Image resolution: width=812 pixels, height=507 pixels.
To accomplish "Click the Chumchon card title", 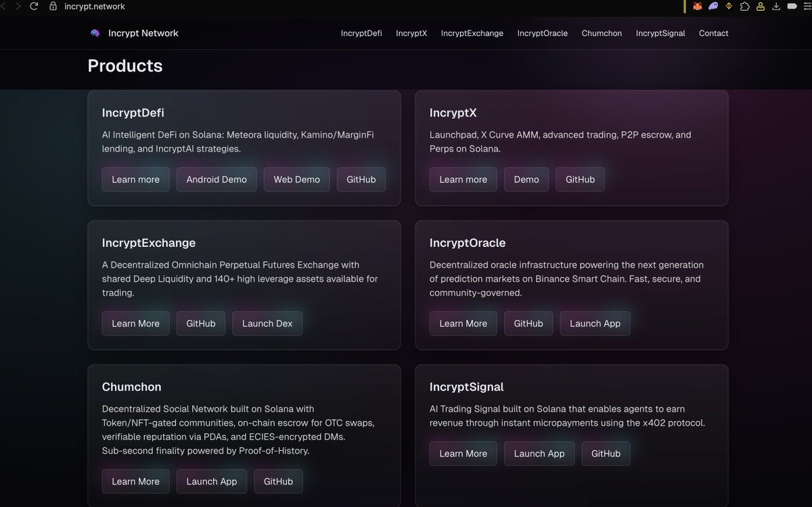I will click(x=132, y=387).
